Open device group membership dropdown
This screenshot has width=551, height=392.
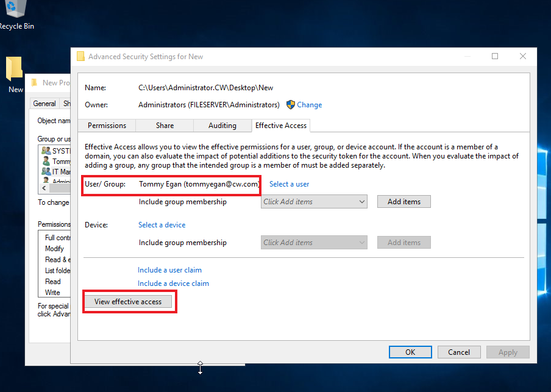[x=314, y=243]
